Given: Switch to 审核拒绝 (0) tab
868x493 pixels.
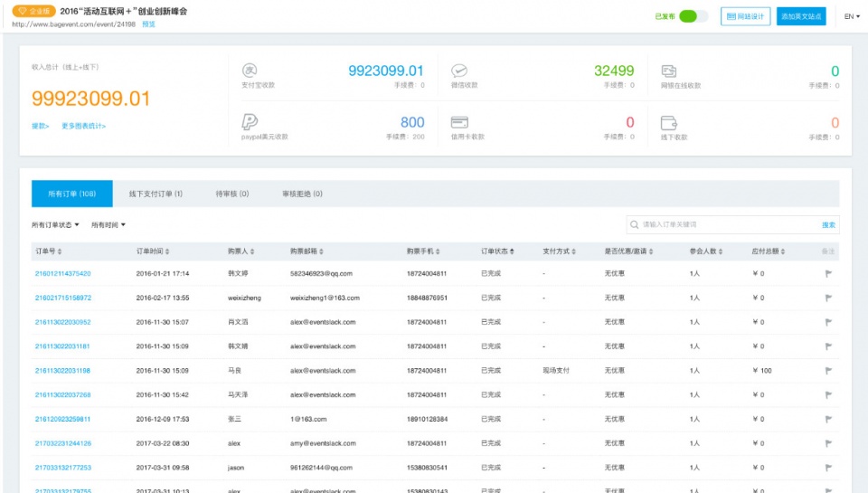Looking at the screenshot, I should pos(302,194).
